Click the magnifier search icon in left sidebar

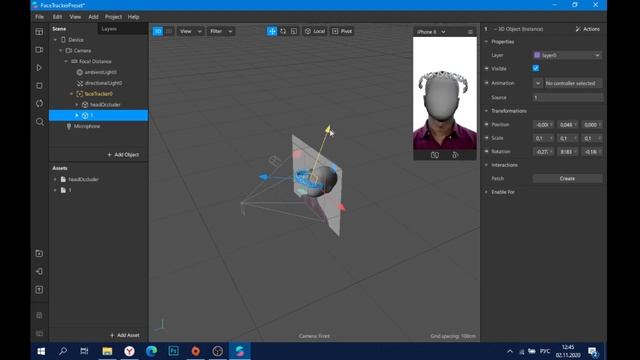pyautogui.click(x=40, y=122)
